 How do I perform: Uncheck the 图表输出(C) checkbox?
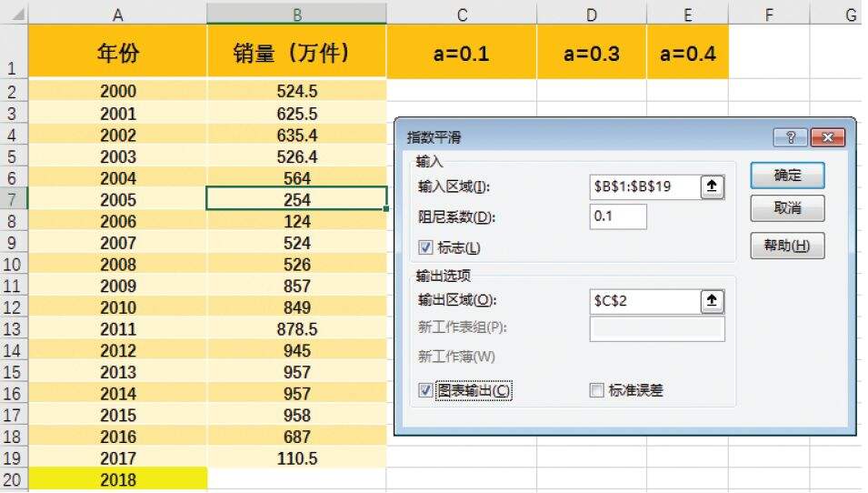(x=425, y=390)
